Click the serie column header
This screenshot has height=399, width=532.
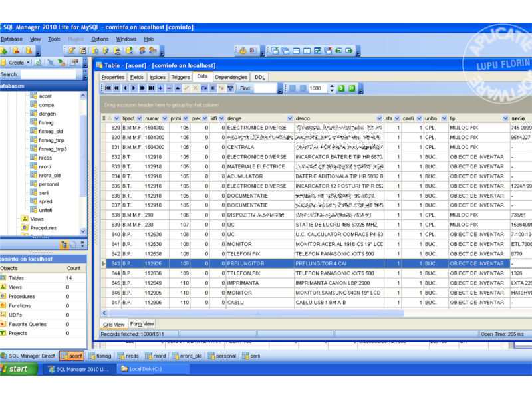(x=521, y=118)
